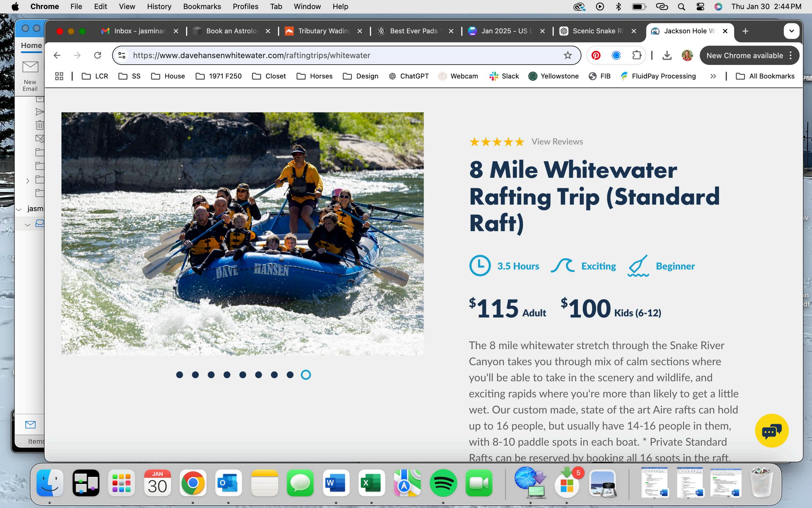
Task: Launch Spotify from the dock
Action: pyautogui.click(x=443, y=483)
